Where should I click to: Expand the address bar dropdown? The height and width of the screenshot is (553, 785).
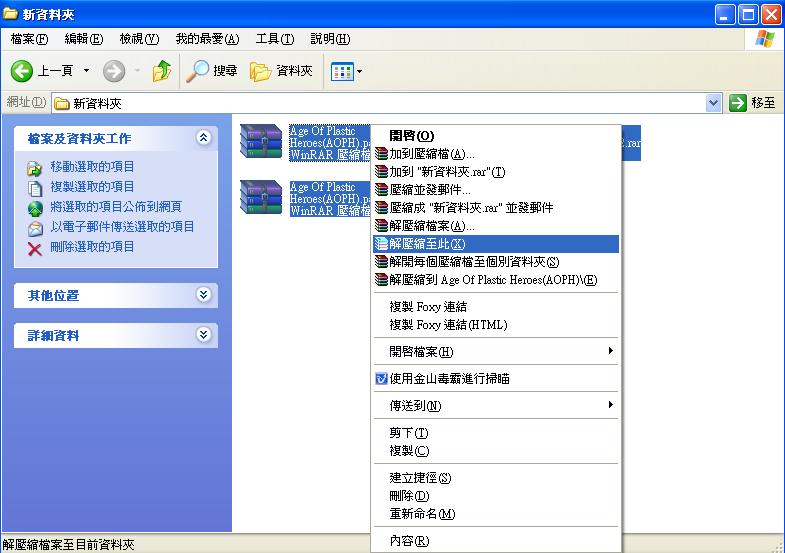click(x=713, y=103)
